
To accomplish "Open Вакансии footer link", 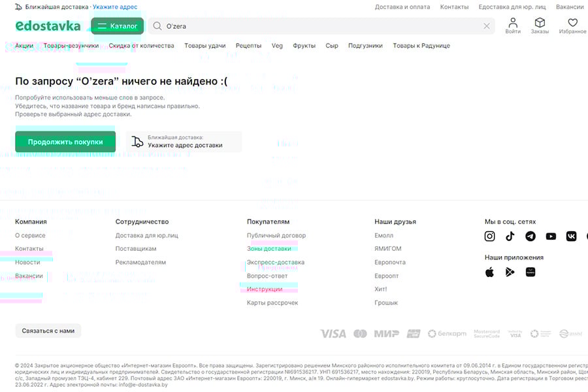I will click(x=29, y=276).
